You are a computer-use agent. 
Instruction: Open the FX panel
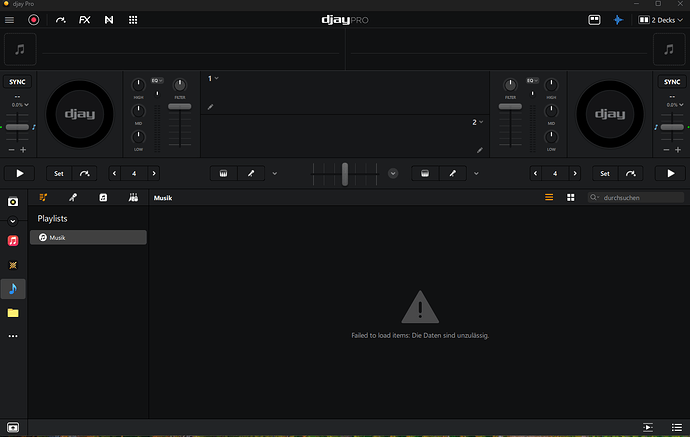tap(84, 20)
